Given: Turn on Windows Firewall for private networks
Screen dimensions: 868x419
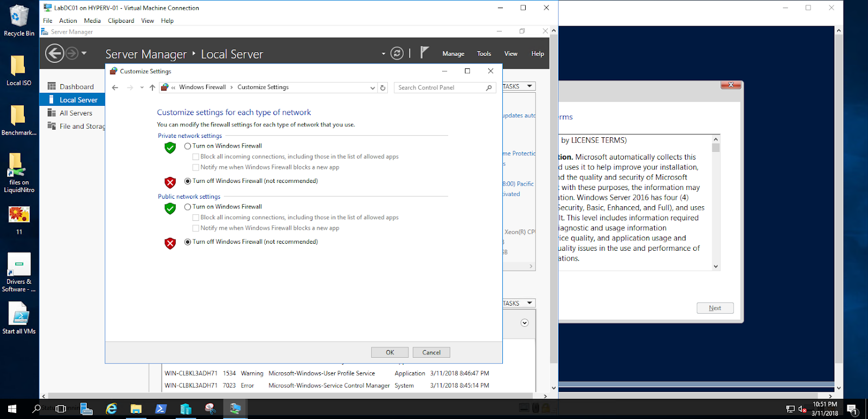Looking at the screenshot, I should point(188,146).
